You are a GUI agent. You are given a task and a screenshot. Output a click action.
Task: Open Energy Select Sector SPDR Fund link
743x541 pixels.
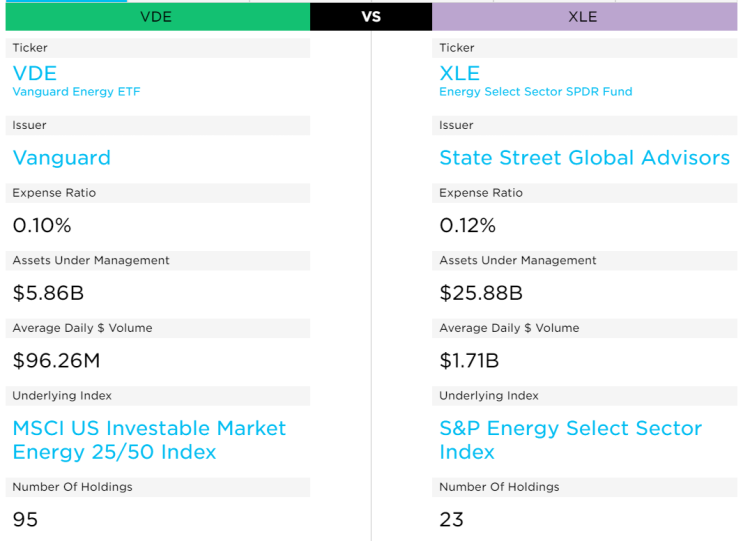pyautogui.click(x=536, y=92)
